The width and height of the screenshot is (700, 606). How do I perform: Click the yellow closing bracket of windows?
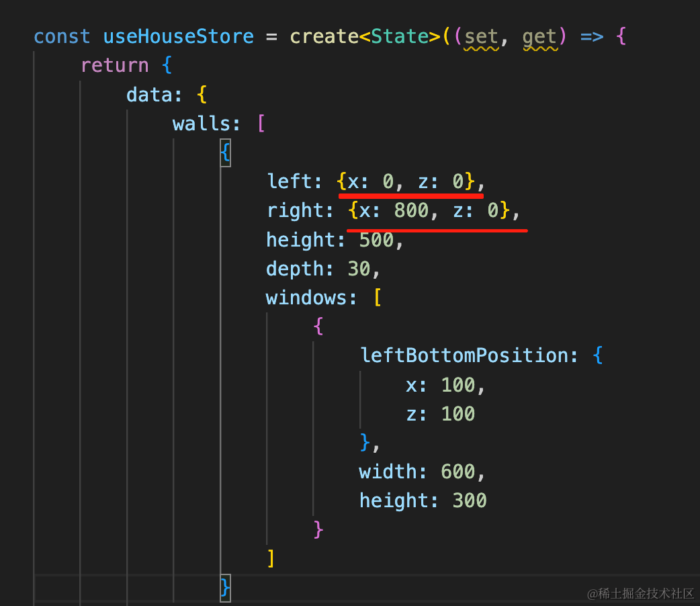click(271, 559)
